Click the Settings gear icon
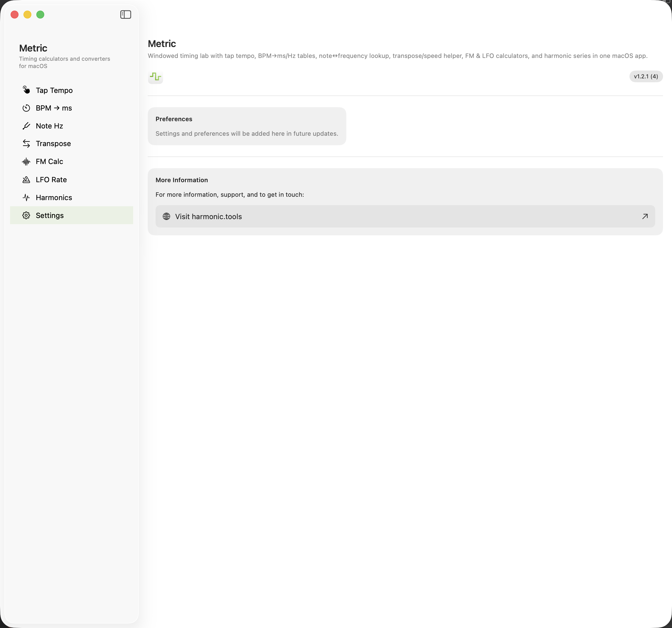 (x=26, y=215)
